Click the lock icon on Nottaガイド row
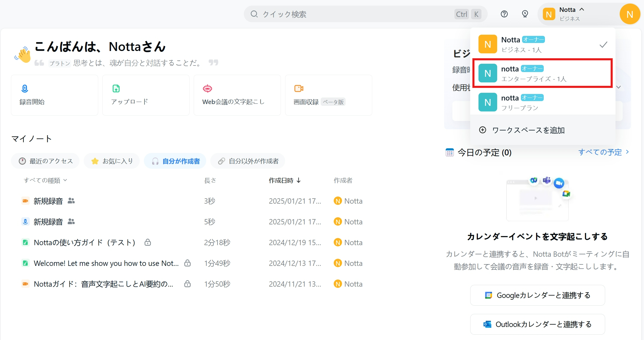644x340 pixels. [x=187, y=284]
